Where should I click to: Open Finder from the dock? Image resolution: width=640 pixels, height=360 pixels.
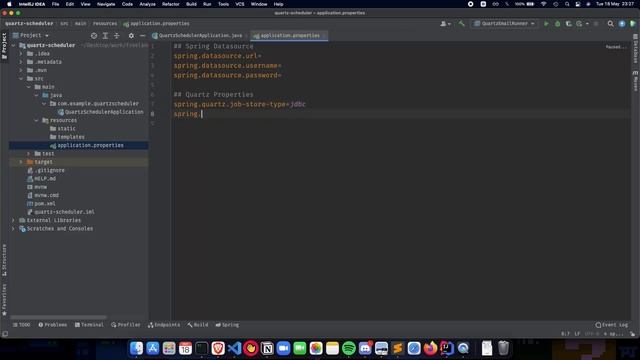pos(136,348)
